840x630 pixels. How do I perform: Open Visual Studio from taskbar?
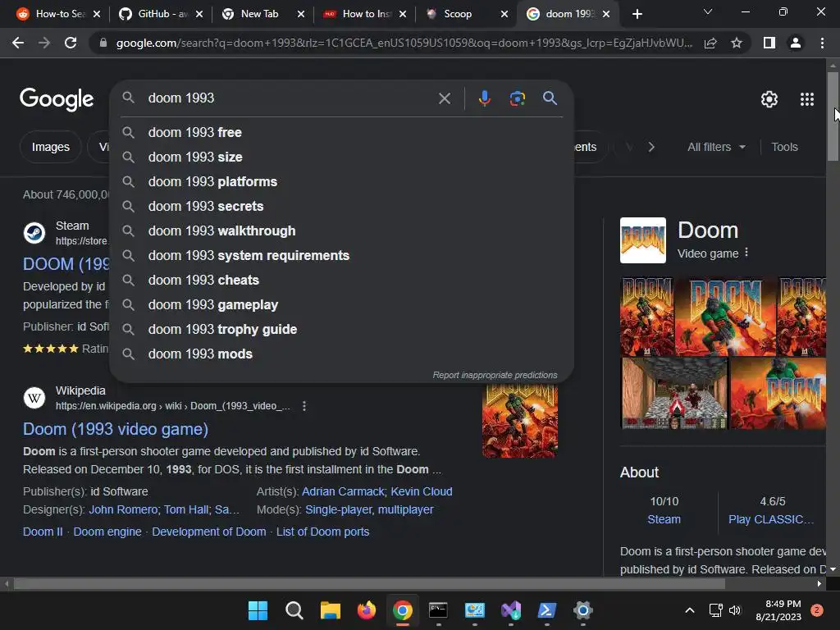tap(510, 610)
